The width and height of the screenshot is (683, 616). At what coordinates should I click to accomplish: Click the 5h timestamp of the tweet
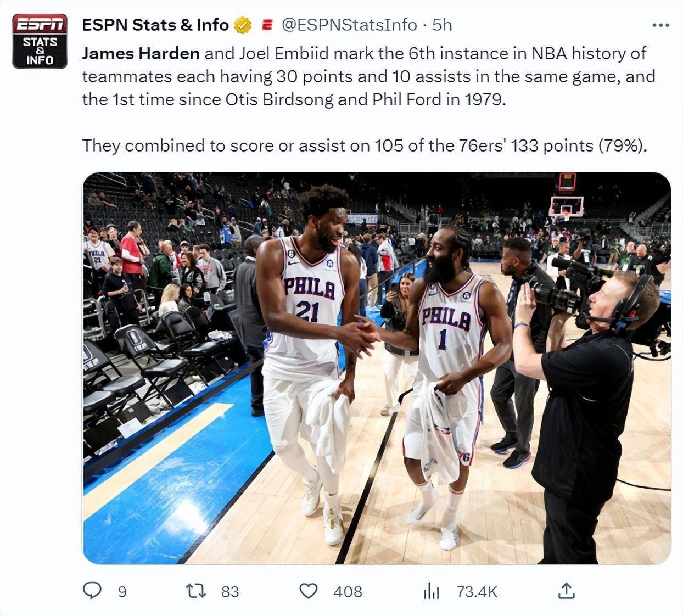[x=442, y=25]
